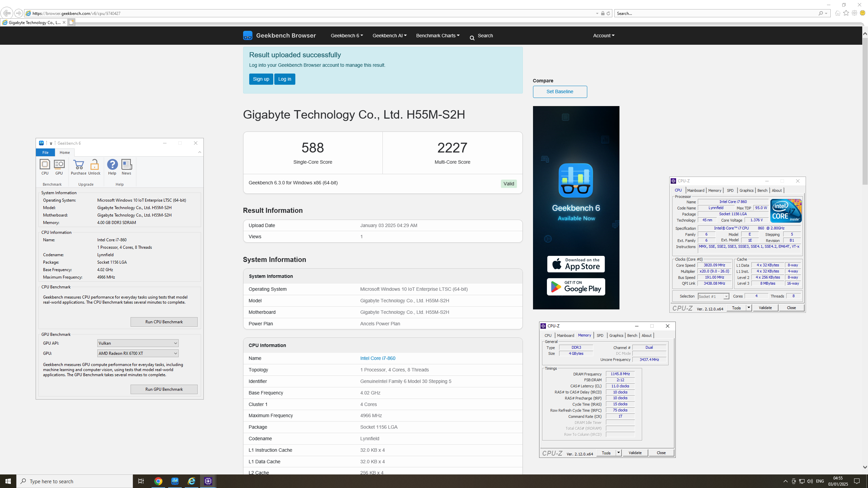Image resolution: width=868 pixels, height=488 pixels.
Task: Open the Account dropdown menu
Action: [x=604, y=36]
